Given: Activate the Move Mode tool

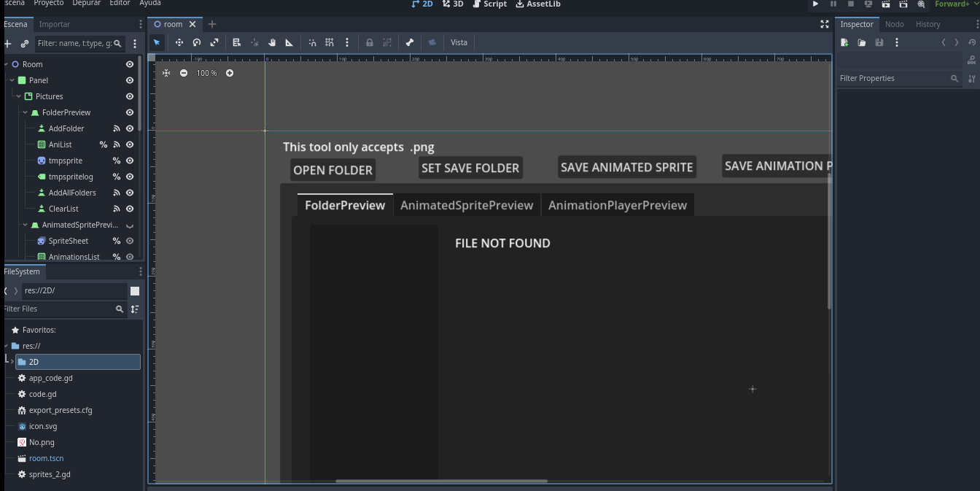Looking at the screenshot, I should point(179,42).
